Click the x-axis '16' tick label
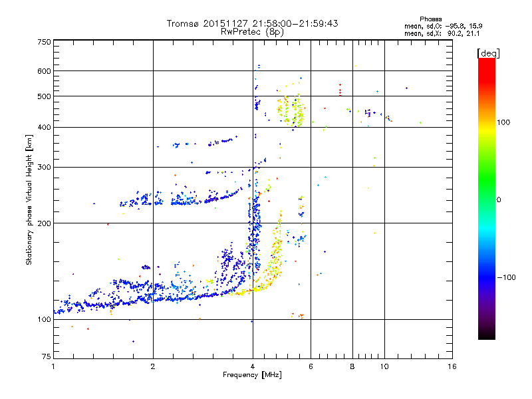Viewport: 532px width, 399px height. pos(452,366)
